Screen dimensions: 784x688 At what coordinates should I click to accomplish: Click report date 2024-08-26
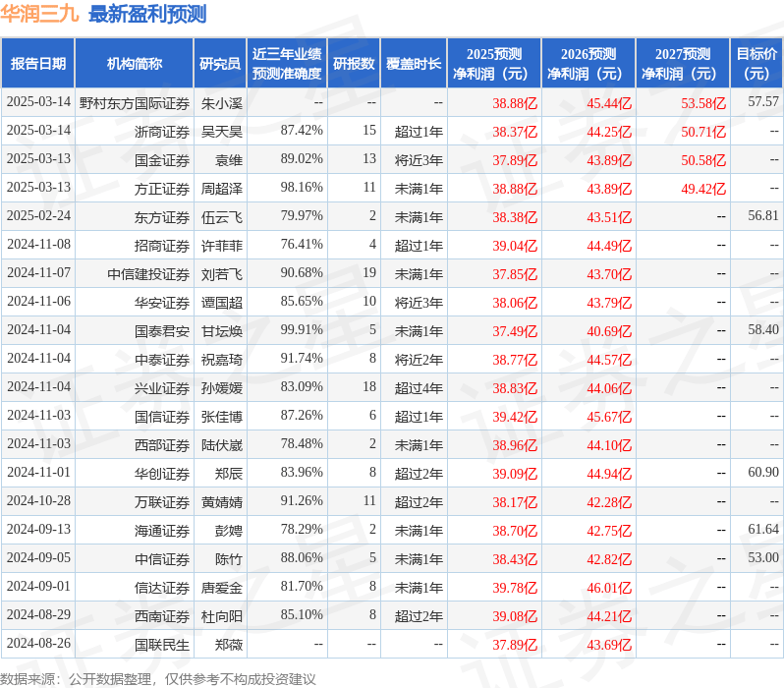click(x=38, y=644)
